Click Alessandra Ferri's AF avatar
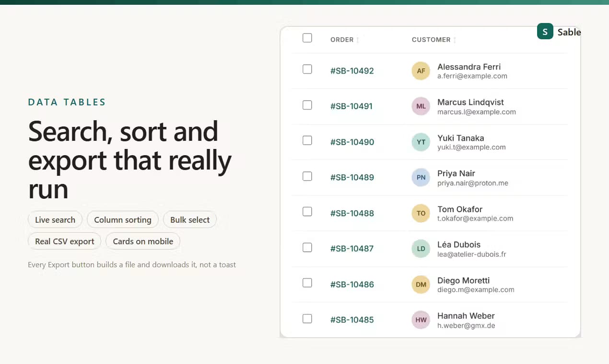The image size is (609, 364). pyautogui.click(x=421, y=71)
